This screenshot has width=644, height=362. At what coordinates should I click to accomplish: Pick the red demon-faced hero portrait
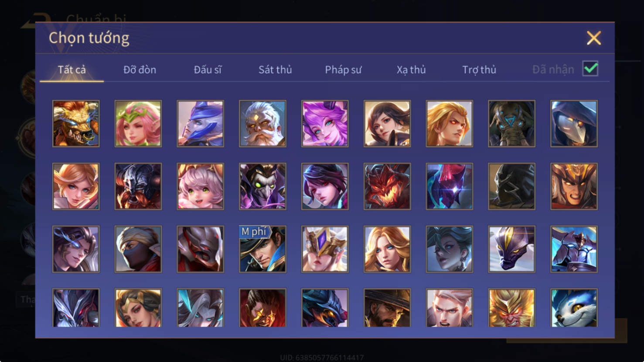click(x=387, y=186)
